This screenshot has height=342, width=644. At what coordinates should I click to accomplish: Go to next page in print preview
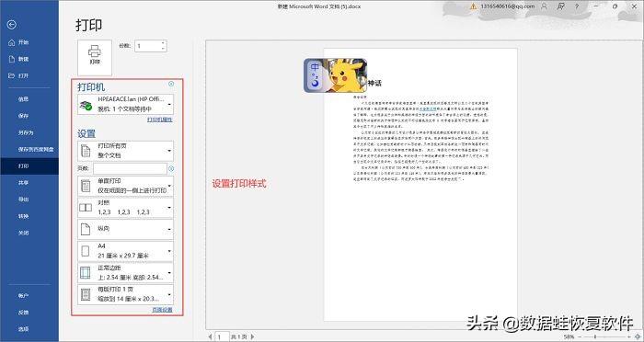253,337
